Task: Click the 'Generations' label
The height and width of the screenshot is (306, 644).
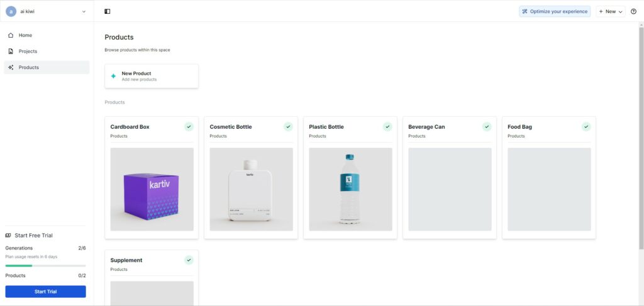Action: click(19, 248)
